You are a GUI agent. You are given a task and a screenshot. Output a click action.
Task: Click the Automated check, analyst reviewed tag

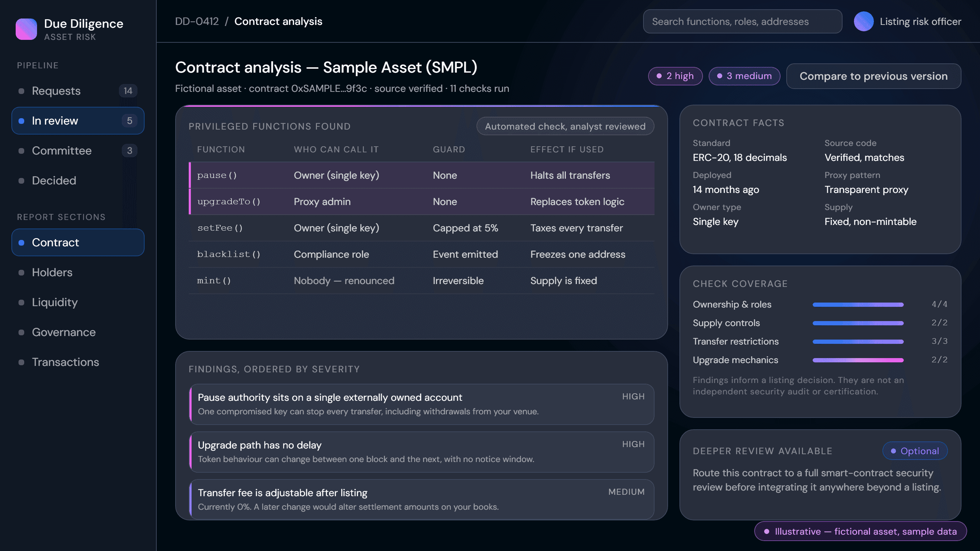[x=565, y=126]
